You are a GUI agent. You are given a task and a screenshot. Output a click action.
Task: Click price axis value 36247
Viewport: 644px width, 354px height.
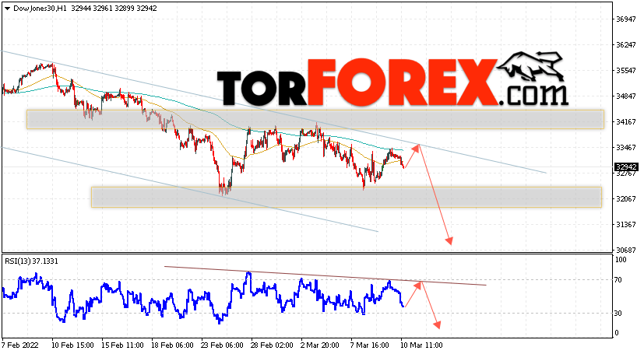(x=626, y=44)
